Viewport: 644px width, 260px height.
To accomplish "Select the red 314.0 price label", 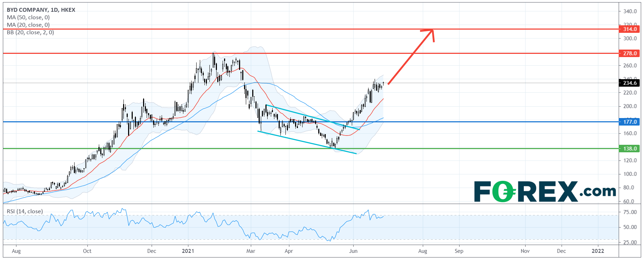I will 629,29.
